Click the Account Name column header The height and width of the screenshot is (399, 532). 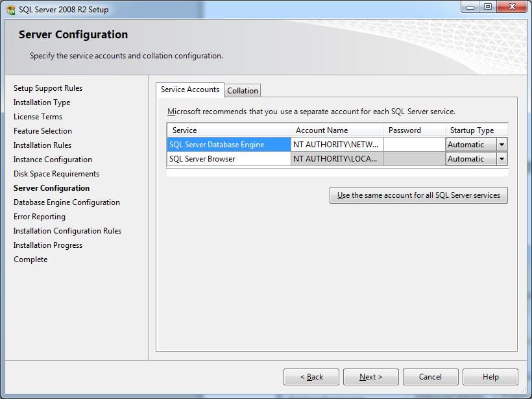coord(337,130)
